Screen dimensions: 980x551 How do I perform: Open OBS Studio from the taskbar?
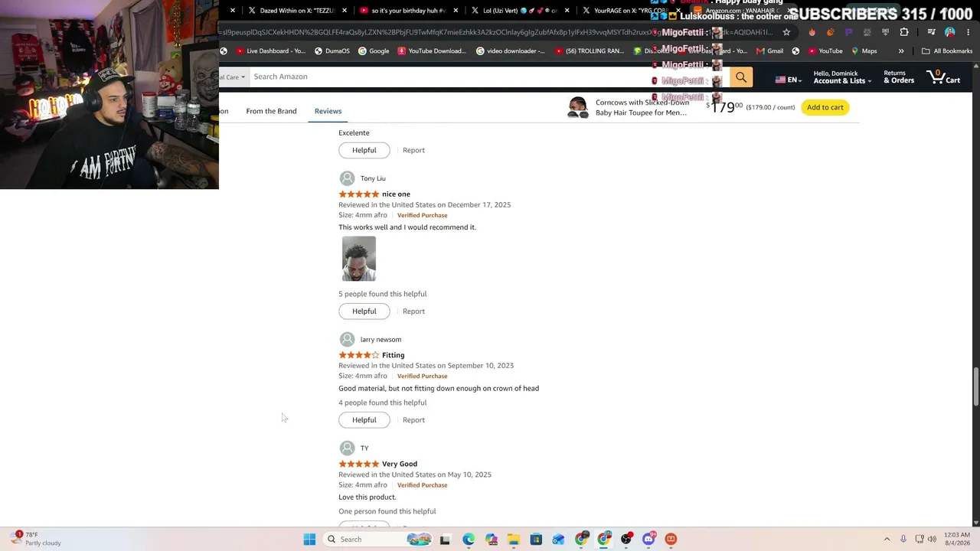626,540
